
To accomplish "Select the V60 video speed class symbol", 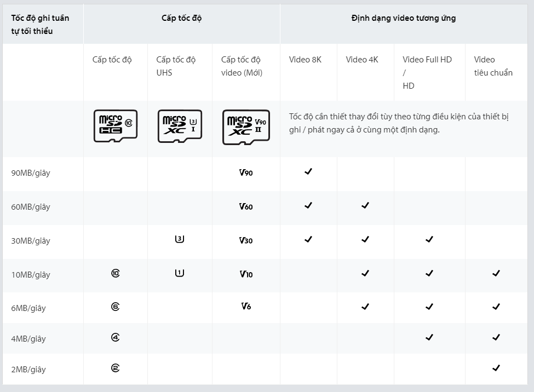I will pos(246,206).
